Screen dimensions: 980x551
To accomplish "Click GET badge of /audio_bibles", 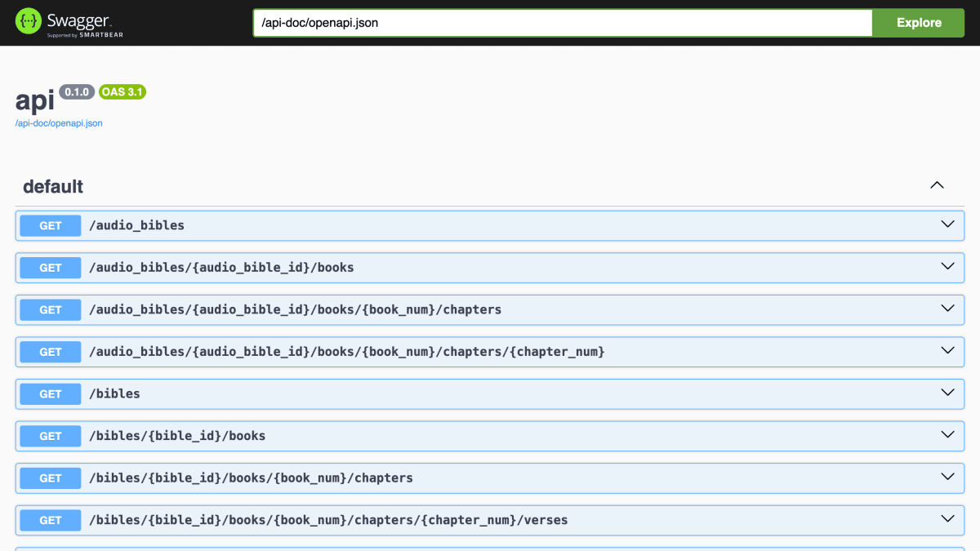I will point(51,225).
